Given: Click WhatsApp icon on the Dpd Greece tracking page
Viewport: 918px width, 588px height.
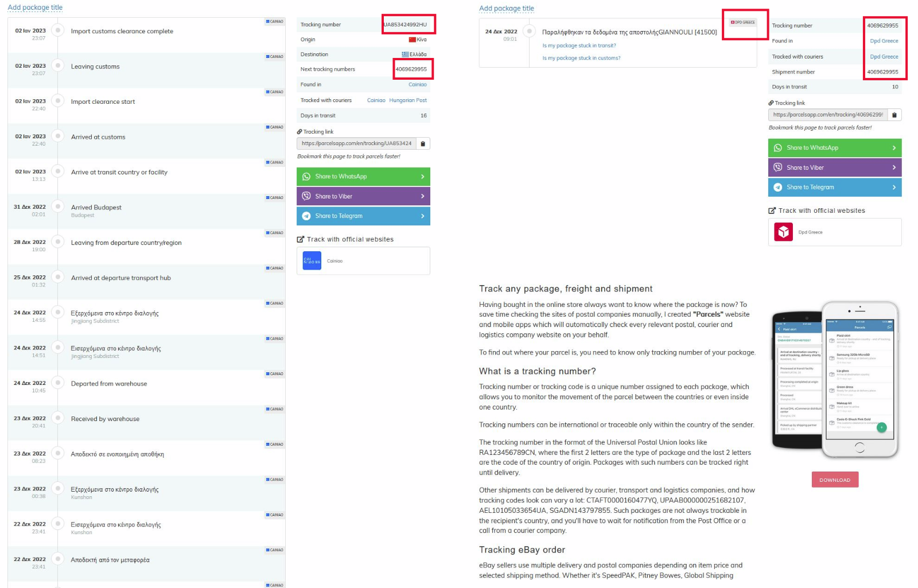Looking at the screenshot, I should 778,148.
